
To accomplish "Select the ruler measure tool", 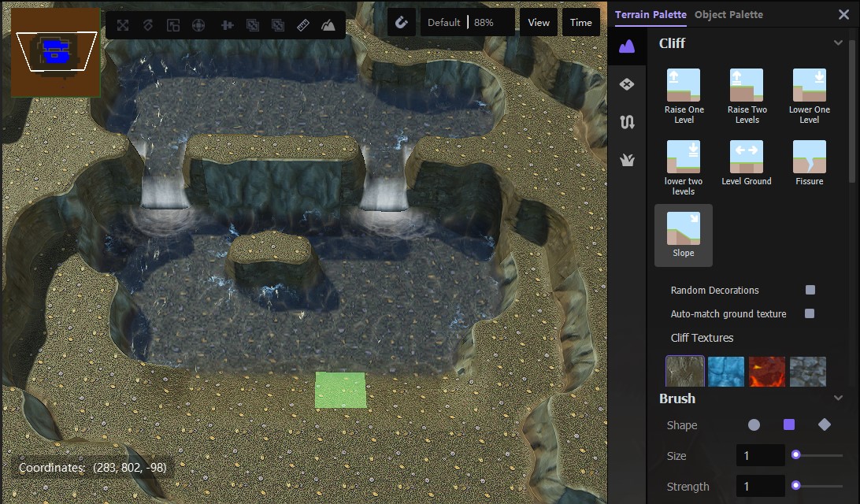I will [302, 25].
